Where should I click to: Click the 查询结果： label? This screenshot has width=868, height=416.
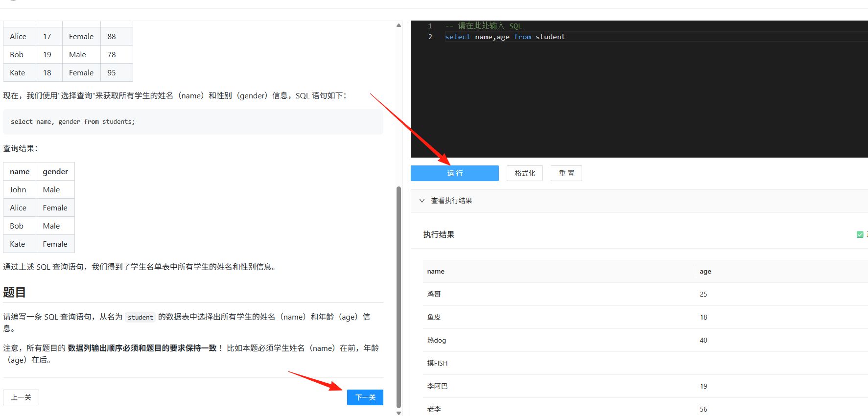21,148
